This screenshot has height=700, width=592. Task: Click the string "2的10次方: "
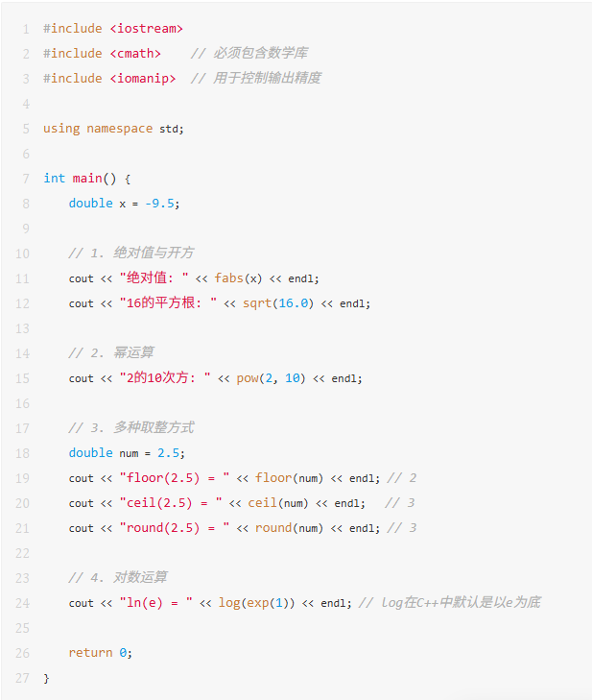click(165, 378)
